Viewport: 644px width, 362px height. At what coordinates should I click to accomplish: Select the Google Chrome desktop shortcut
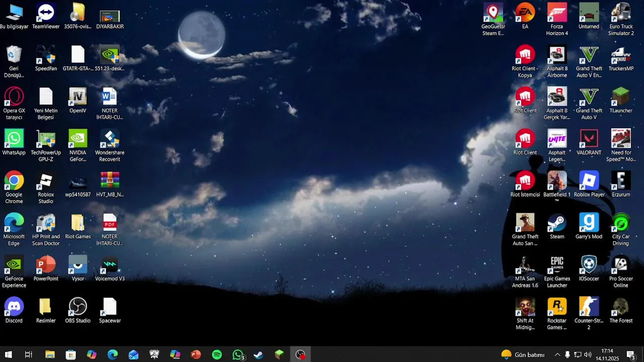[x=14, y=188]
